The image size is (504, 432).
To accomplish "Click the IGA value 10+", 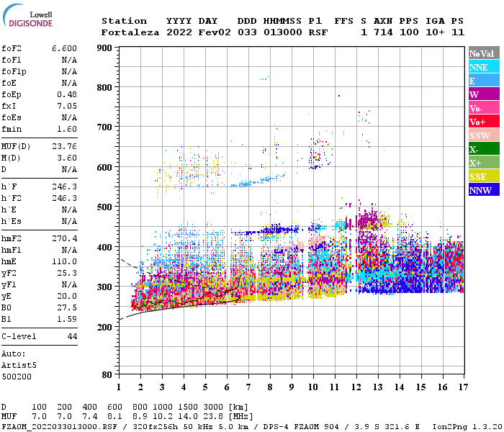I will [x=435, y=32].
